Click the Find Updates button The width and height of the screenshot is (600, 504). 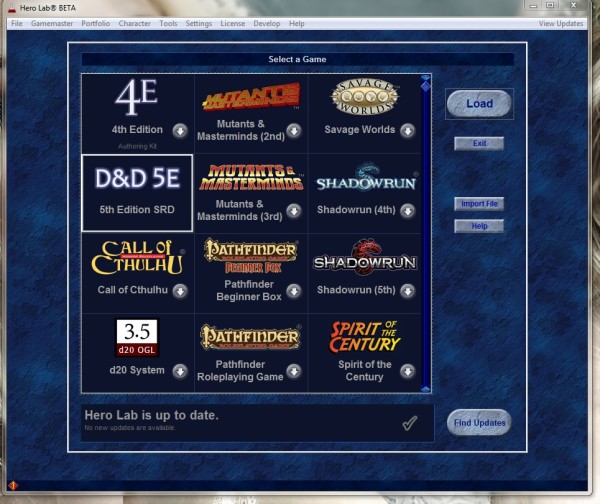click(x=479, y=422)
